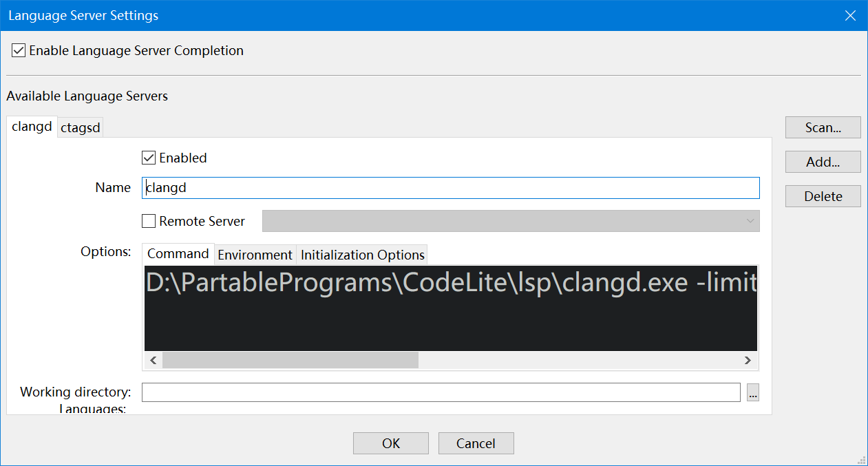
Task: Open the Initialization Options tab
Action: 362,255
